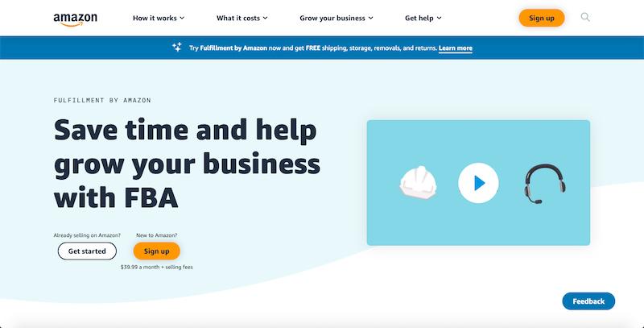Open the What it costs menu
Viewport: 644px width, 328px height.
[x=242, y=18]
